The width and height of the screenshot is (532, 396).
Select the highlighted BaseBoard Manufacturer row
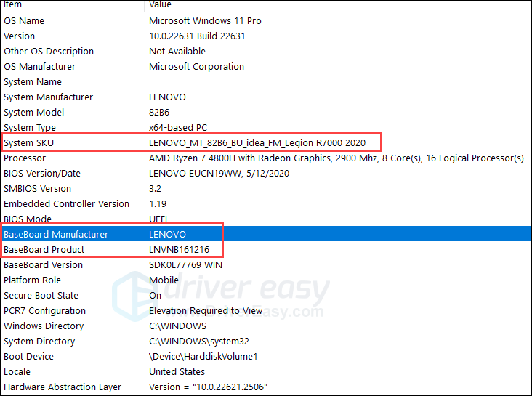tap(266, 234)
